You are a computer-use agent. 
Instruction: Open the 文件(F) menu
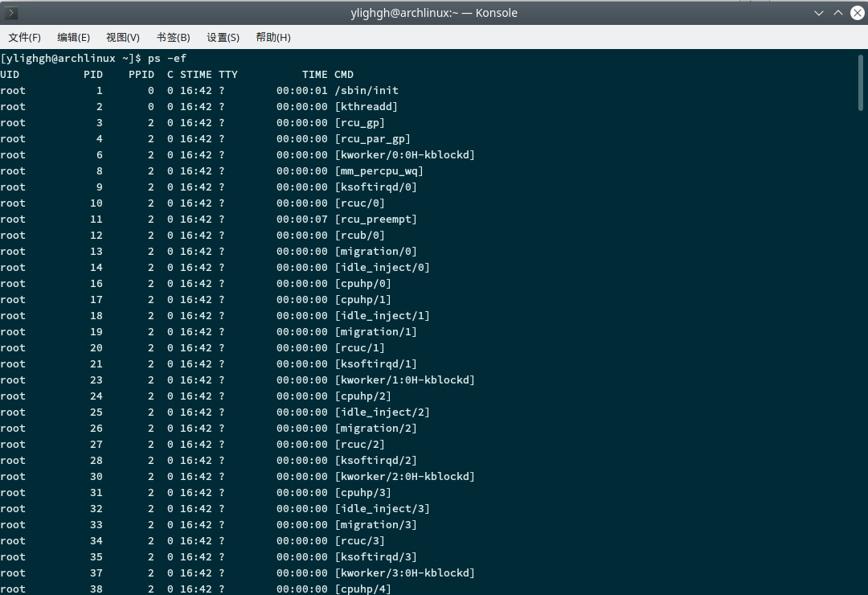point(24,37)
